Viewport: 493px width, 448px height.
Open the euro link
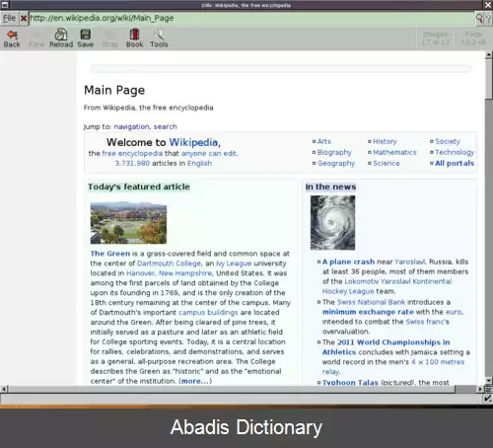[x=454, y=312]
